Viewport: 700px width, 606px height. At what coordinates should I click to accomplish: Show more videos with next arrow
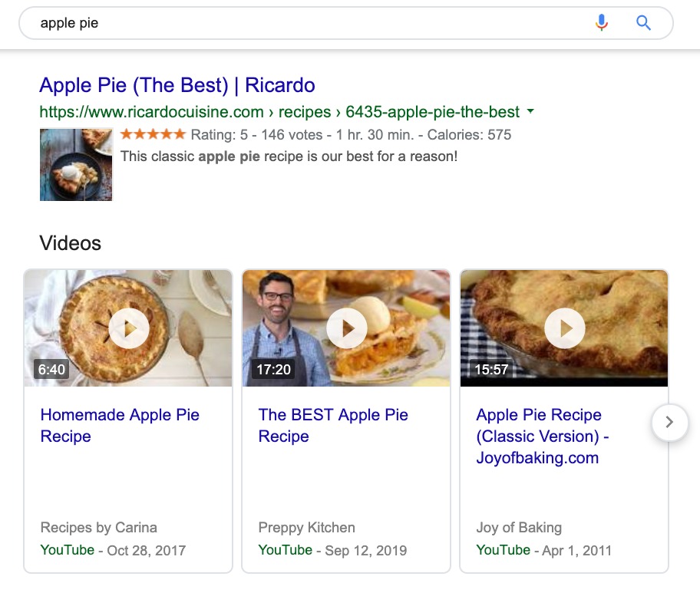669,422
